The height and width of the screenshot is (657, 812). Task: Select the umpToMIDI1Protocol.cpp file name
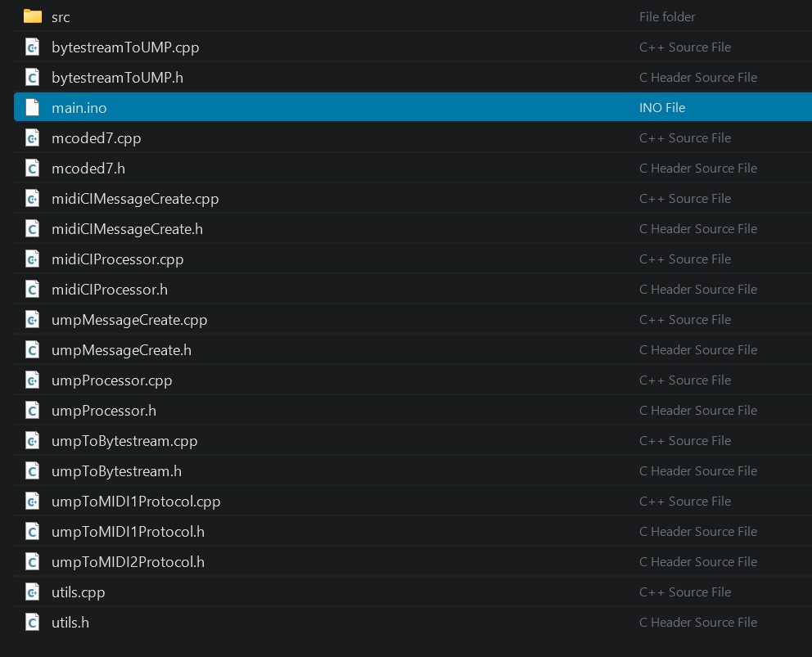(x=136, y=502)
